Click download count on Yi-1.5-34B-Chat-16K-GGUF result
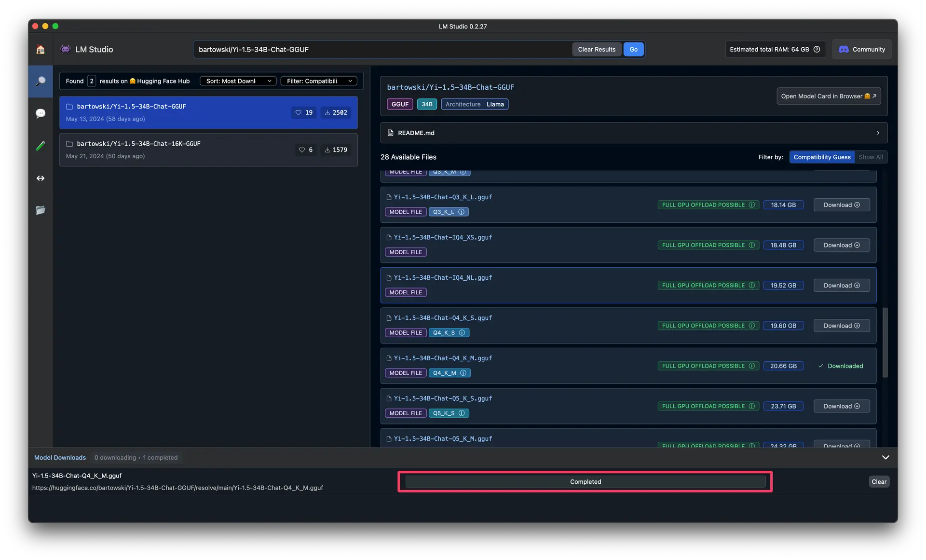The height and width of the screenshot is (560, 926). click(x=336, y=150)
